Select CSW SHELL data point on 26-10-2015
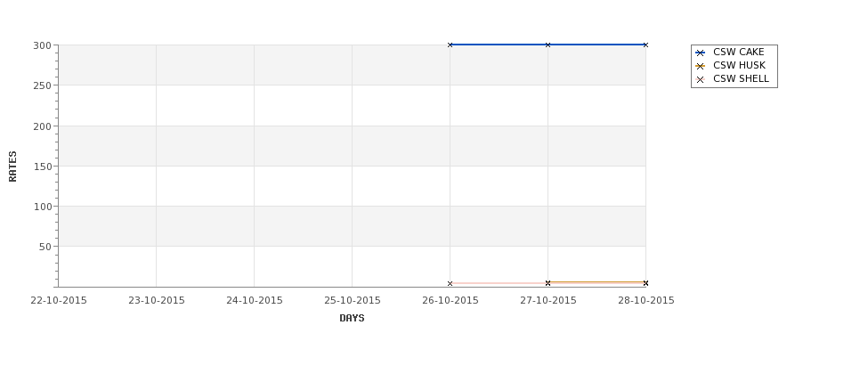868x382 pixels. (x=450, y=283)
